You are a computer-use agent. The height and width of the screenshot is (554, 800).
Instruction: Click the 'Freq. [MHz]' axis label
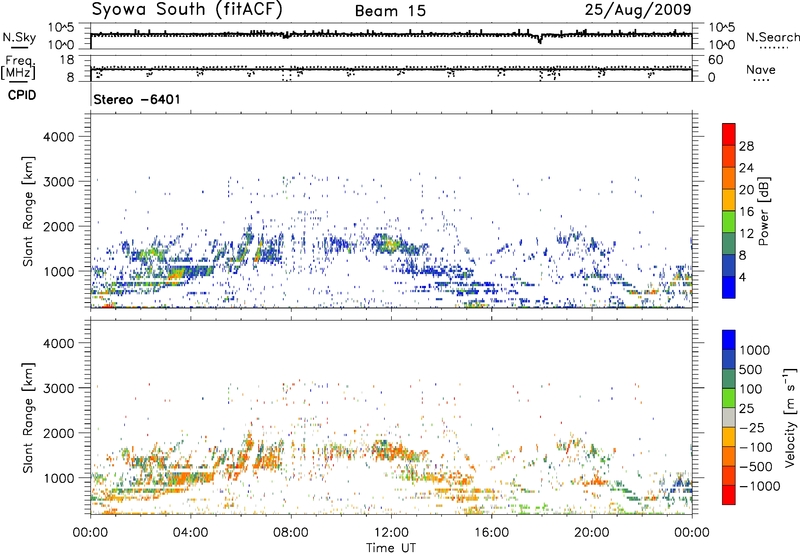[x=18, y=67]
